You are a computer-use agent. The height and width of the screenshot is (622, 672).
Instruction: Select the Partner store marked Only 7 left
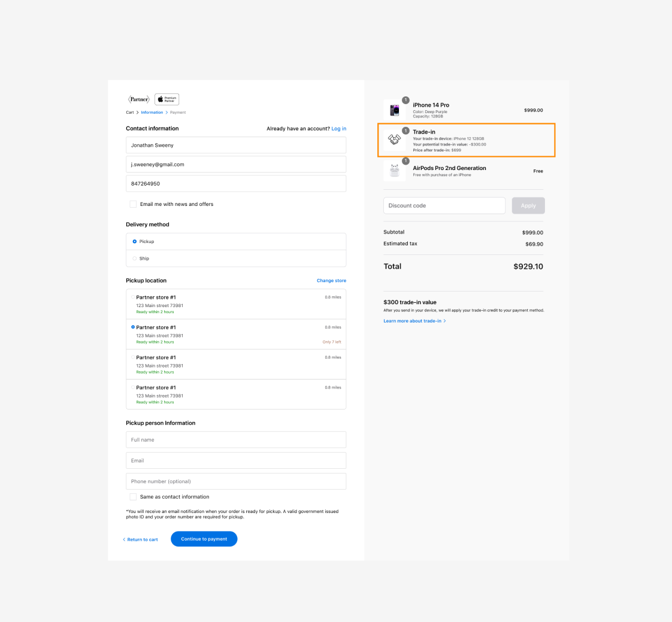click(236, 334)
